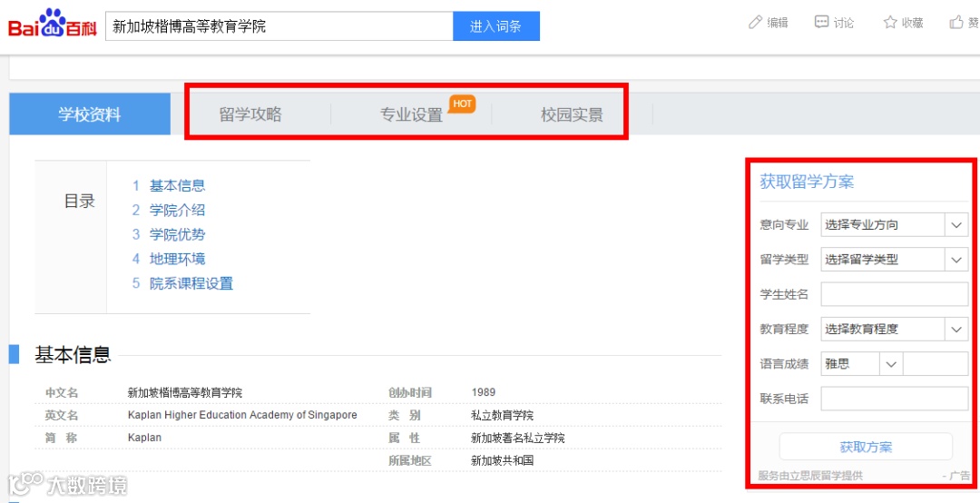Open the 专业设置 tab

(411, 114)
